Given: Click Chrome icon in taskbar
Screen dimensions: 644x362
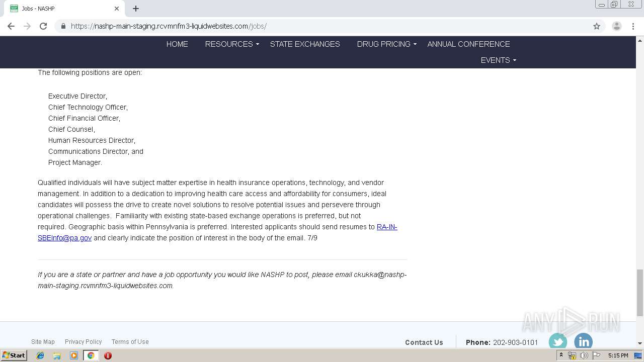Looking at the screenshot, I should 91,355.
